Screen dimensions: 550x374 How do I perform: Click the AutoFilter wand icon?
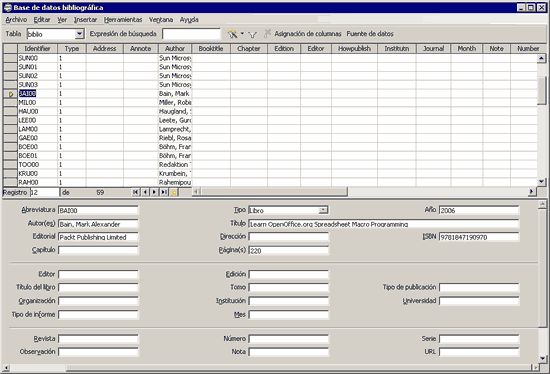(x=232, y=34)
